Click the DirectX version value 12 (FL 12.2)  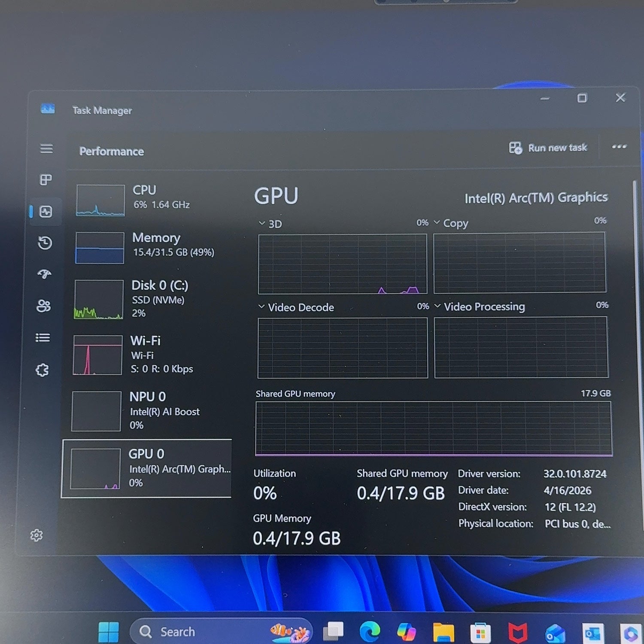coord(570,507)
